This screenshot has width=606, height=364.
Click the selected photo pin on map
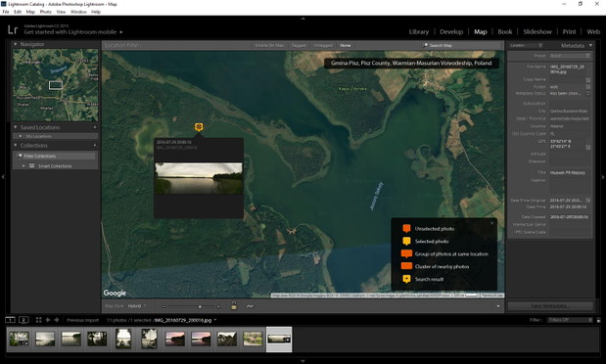point(199,127)
